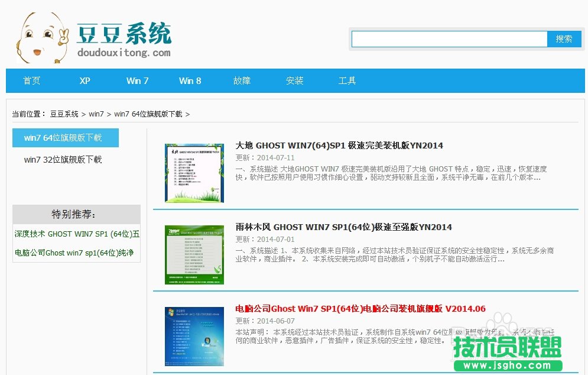This screenshot has width=588, height=375.
Task: Click breadcrumb link 豆豆系统
Action: coord(63,114)
